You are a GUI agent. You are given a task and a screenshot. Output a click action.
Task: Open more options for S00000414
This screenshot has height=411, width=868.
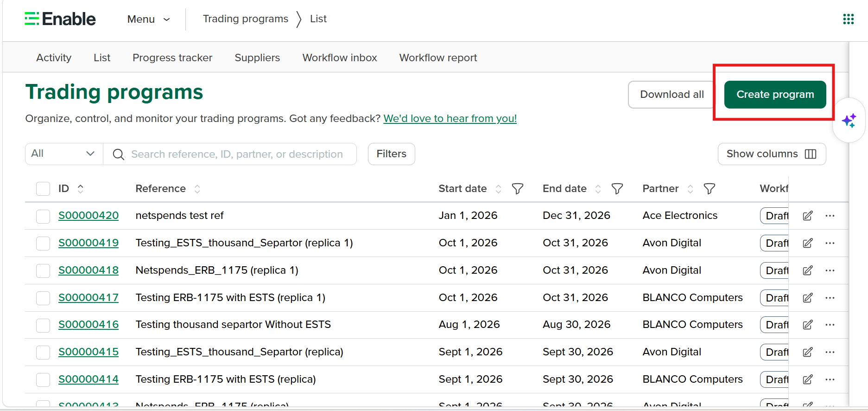point(830,379)
